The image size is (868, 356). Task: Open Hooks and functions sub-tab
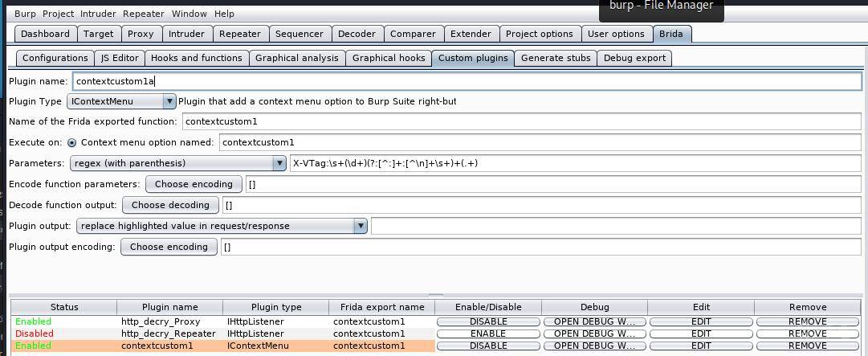pyautogui.click(x=197, y=58)
